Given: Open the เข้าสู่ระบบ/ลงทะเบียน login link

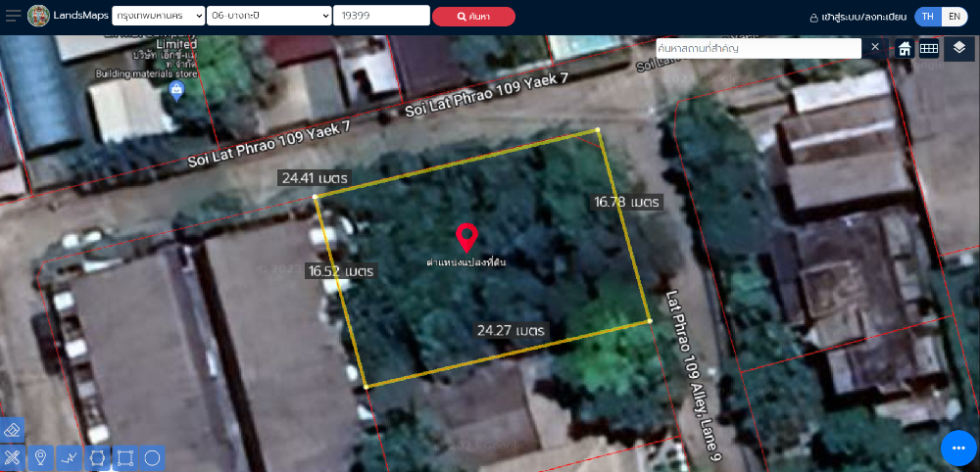Looking at the screenshot, I should click(x=857, y=17).
